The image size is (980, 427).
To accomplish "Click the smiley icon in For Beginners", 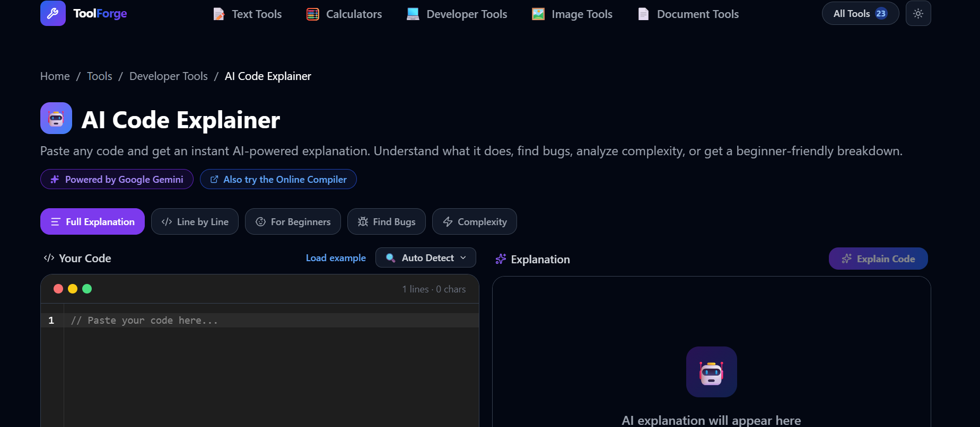I will (260, 221).
